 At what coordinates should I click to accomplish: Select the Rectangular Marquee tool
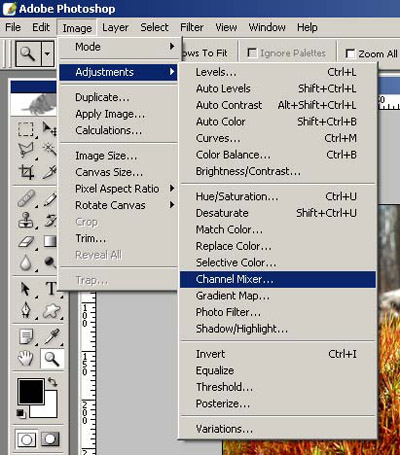25,129
